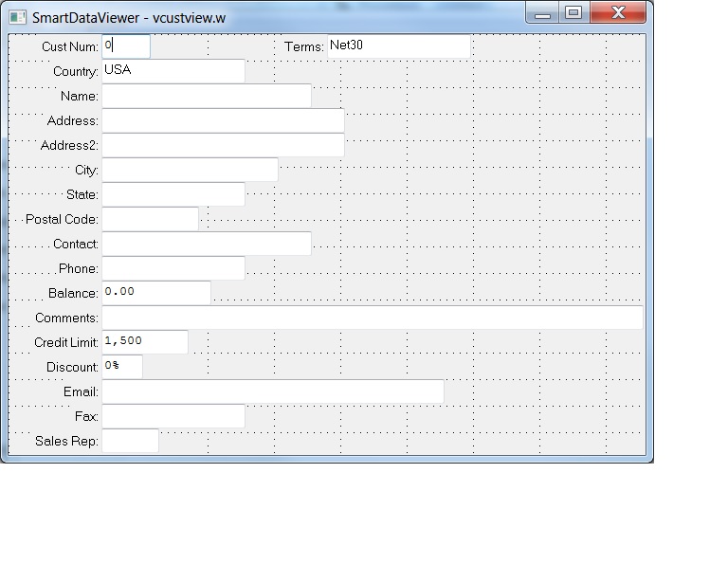
Task: Click the 'Discount:' label text
Action: [x=72, y=367]
